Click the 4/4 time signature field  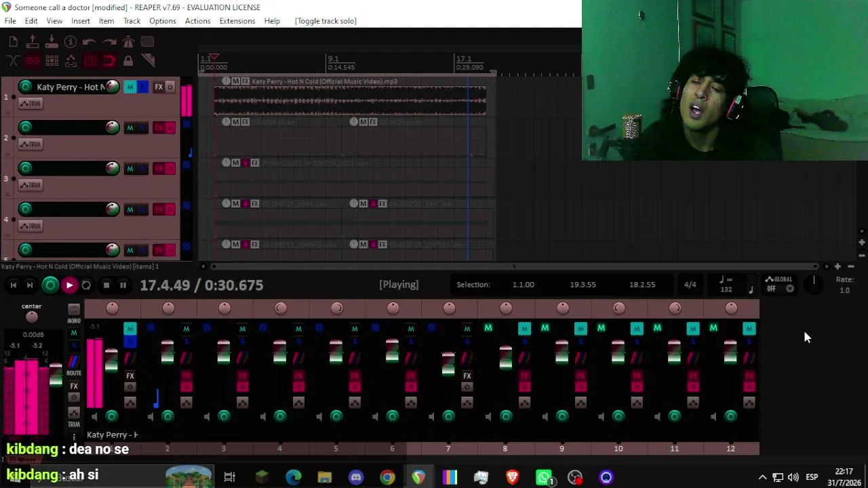(x=690, y=285)
